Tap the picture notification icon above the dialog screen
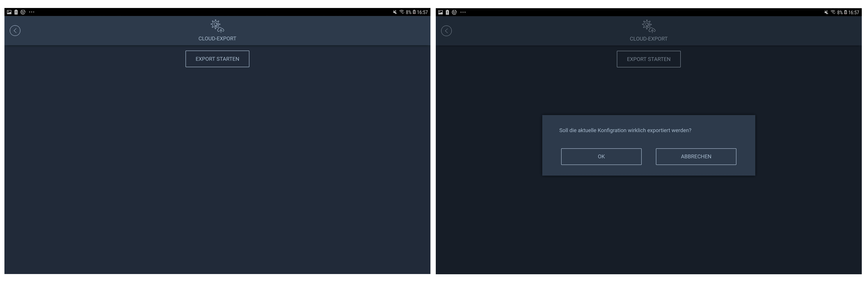The image size is (868, 286). (440, 12)
